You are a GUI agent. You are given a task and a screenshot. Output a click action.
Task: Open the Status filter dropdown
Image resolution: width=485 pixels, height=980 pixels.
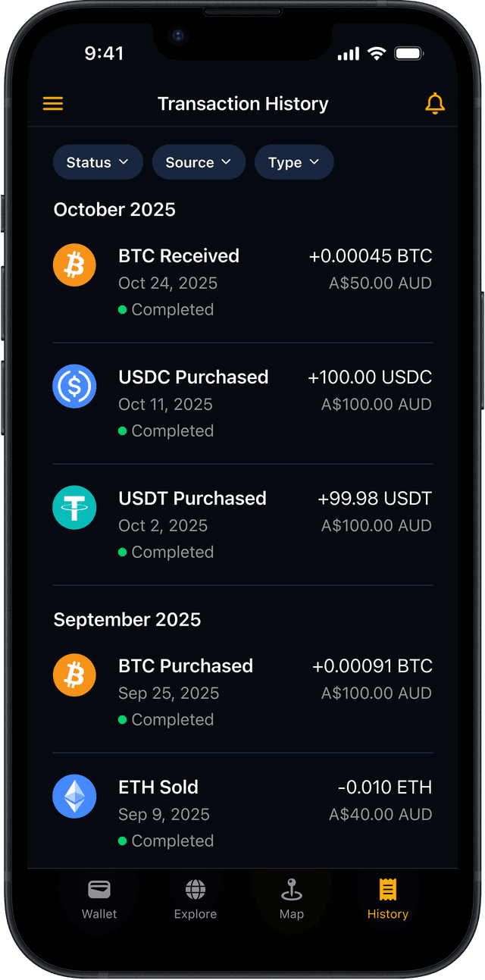tap(98, 162)
